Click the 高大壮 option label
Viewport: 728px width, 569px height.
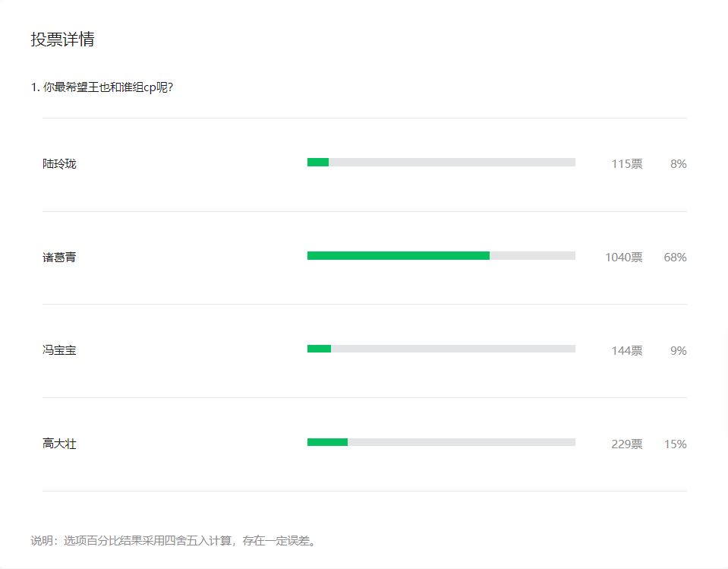(59, 444)
